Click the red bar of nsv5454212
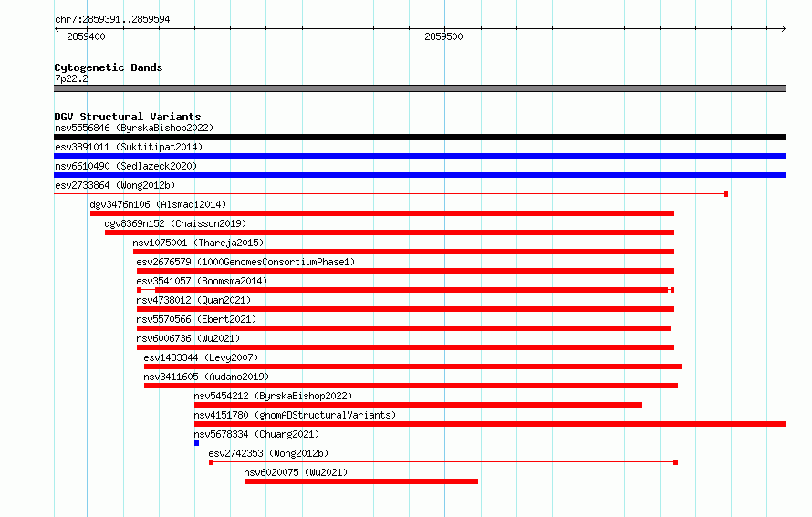This screenshot has height=517, width=812. (418, 405)
